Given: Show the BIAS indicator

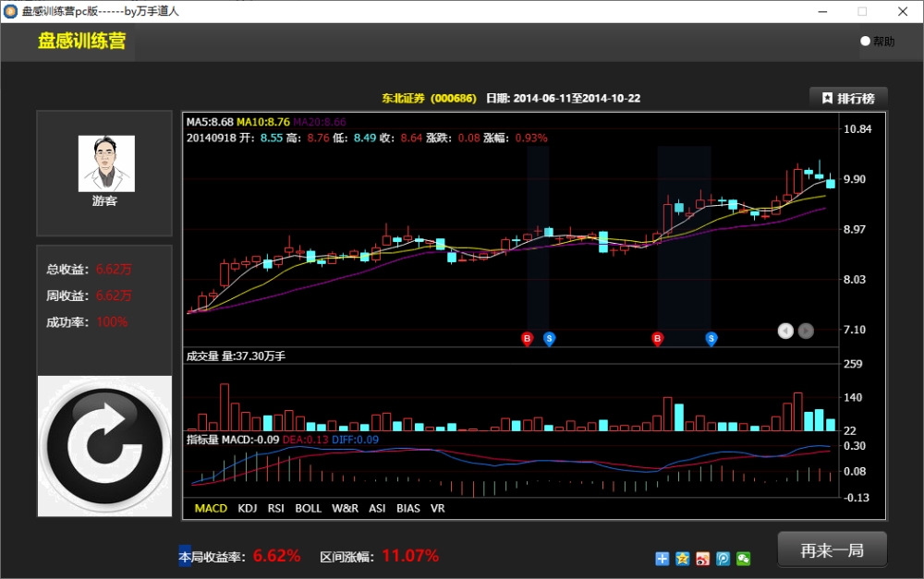Looking at the screenshot, I should [x=408, y=508].
